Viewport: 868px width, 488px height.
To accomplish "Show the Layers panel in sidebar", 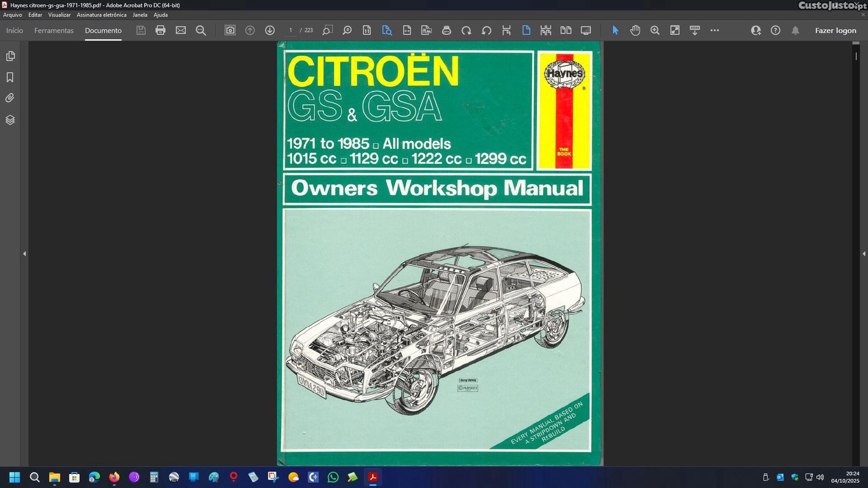I will click(10, 120).
